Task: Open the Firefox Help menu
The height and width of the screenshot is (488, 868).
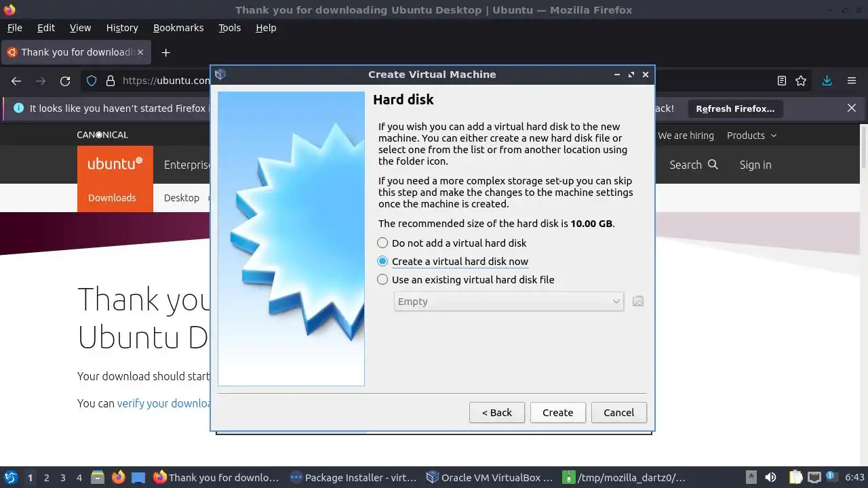Action: click(x=266, y=28)
